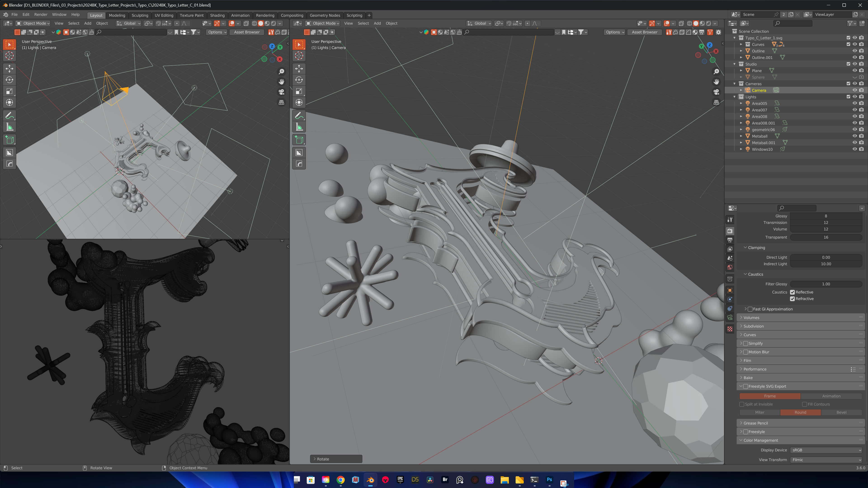Image resolution: width=868 pixels, height=488 pixels.
Task: Expand the Rotate operator panel
Action: (336, 459)
